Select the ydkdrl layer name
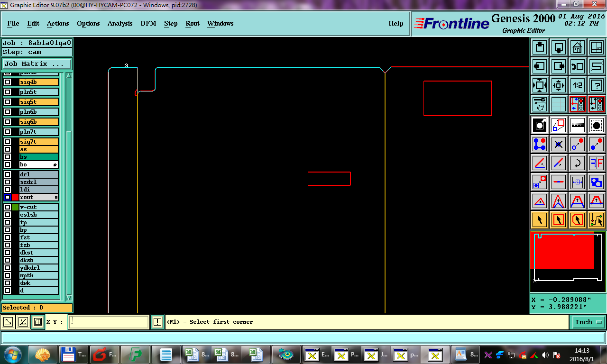607x364 pixels. tap(38, 268)
